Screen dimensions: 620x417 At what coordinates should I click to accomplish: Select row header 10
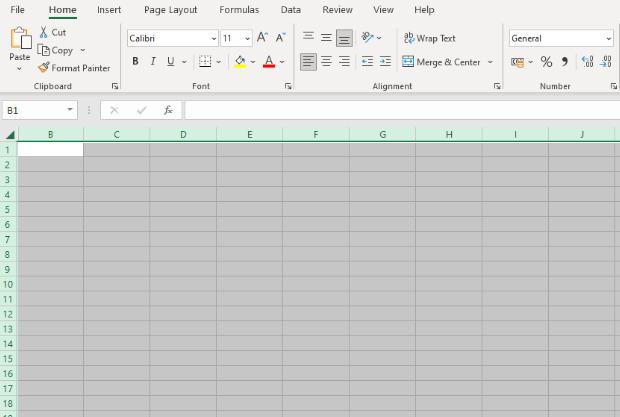pos(8,284)
